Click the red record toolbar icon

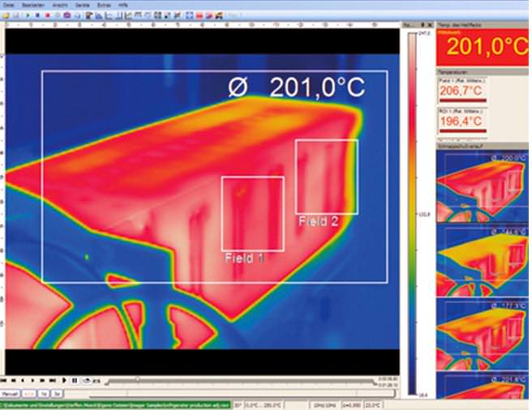pos(48,15)
